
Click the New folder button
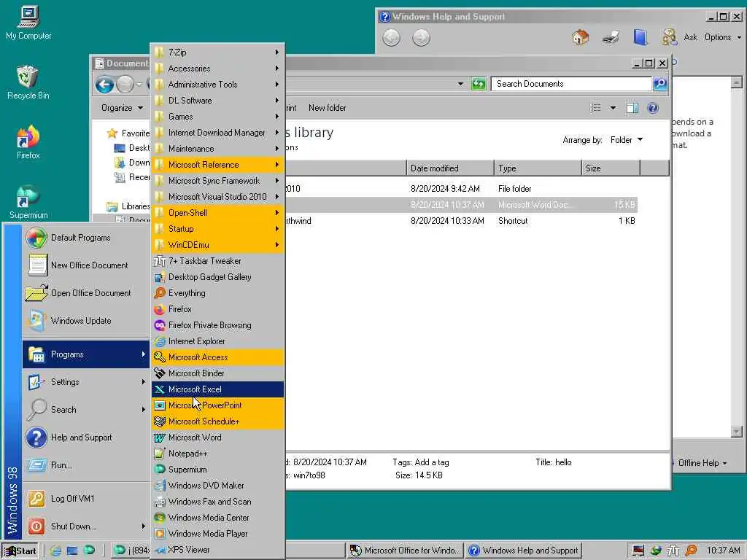328,108
